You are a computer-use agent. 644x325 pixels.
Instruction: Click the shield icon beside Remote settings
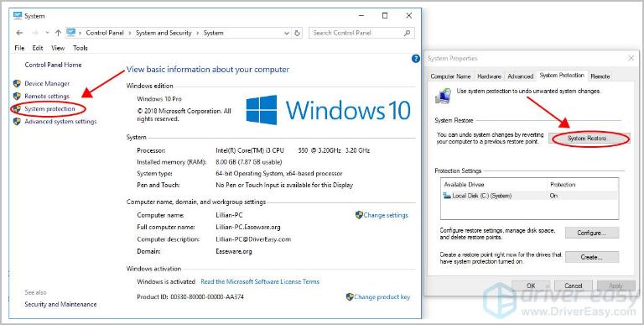tap(17, 97)
